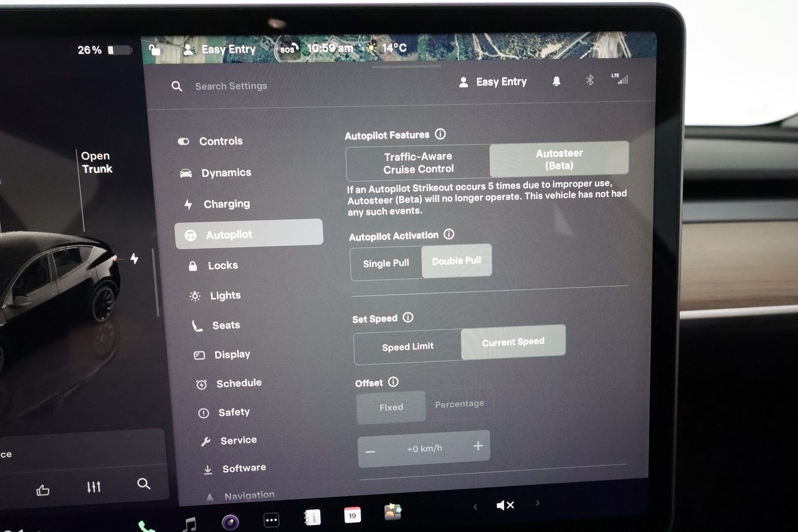
Task: Tap the search icon in media panel
Action: coord(143,484)
